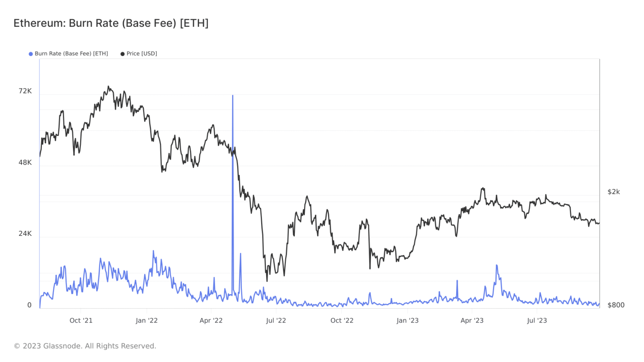
Task: Select the 48K left axis label
Action: click(x=25, y=163)
